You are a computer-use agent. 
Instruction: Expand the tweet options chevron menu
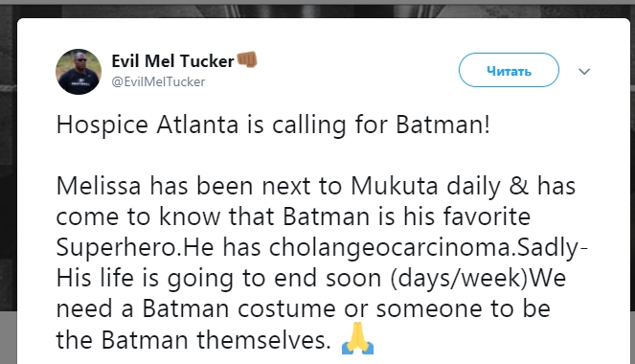coord(584,72)
